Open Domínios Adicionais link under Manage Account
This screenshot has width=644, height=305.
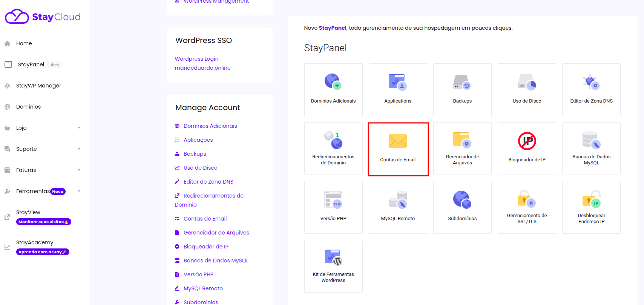[210, 126]
